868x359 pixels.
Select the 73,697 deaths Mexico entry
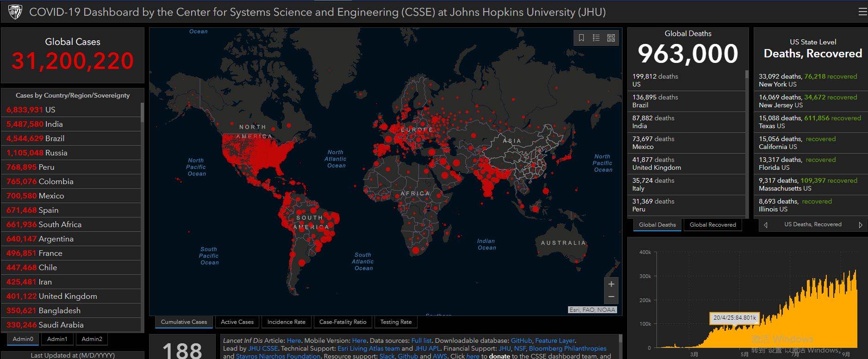coord(687,143)
